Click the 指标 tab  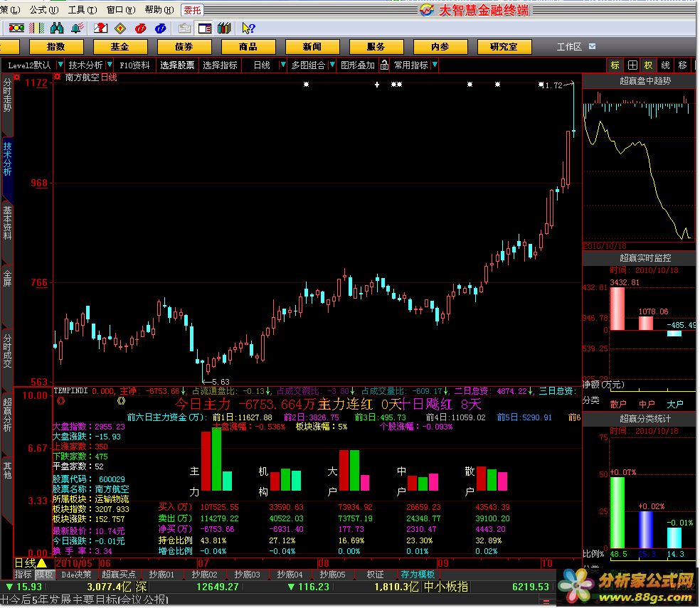tap(23, 575)
